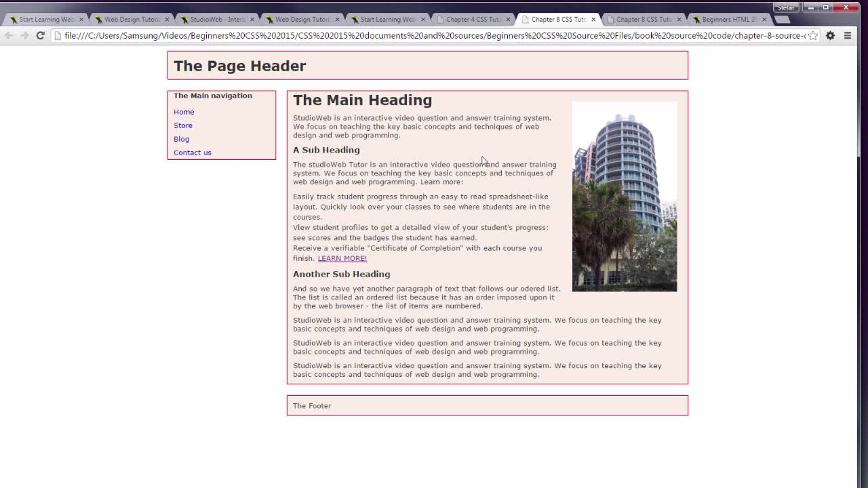868x488 pixels.
Task: Click "The Page Header" title text
Action: pos(240,66)
